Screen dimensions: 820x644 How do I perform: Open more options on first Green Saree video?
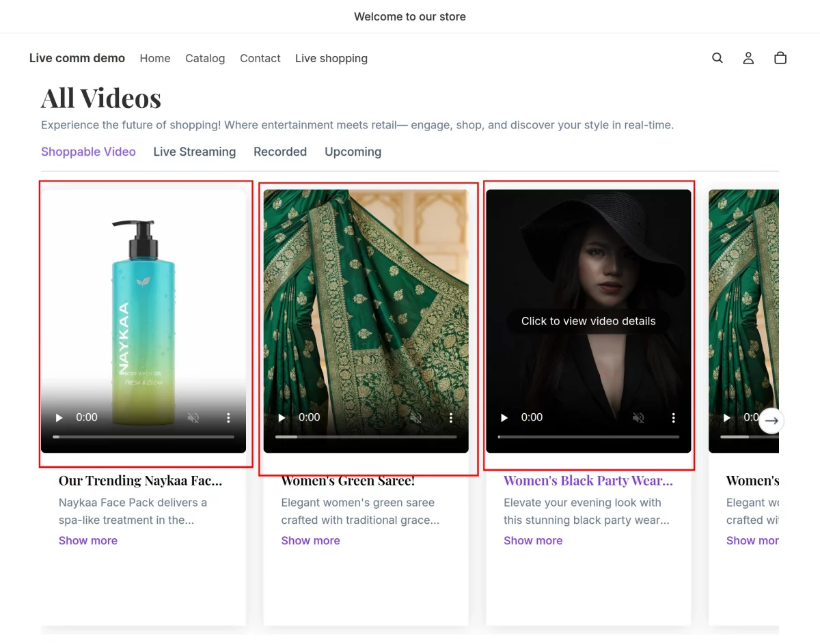coord(451,417)
